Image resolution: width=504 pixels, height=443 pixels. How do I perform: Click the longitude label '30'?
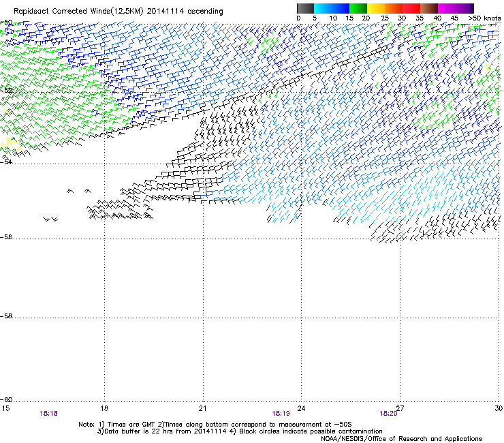point(499,408)
